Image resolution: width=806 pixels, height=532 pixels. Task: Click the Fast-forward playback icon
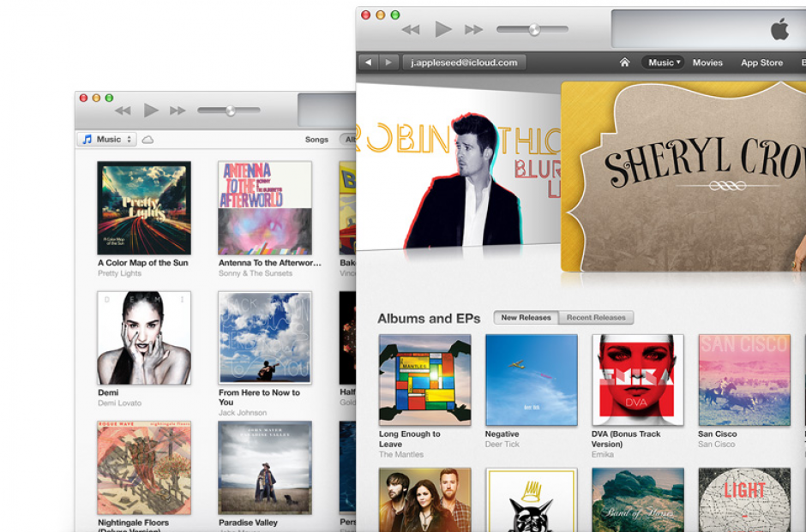(472, 27)
